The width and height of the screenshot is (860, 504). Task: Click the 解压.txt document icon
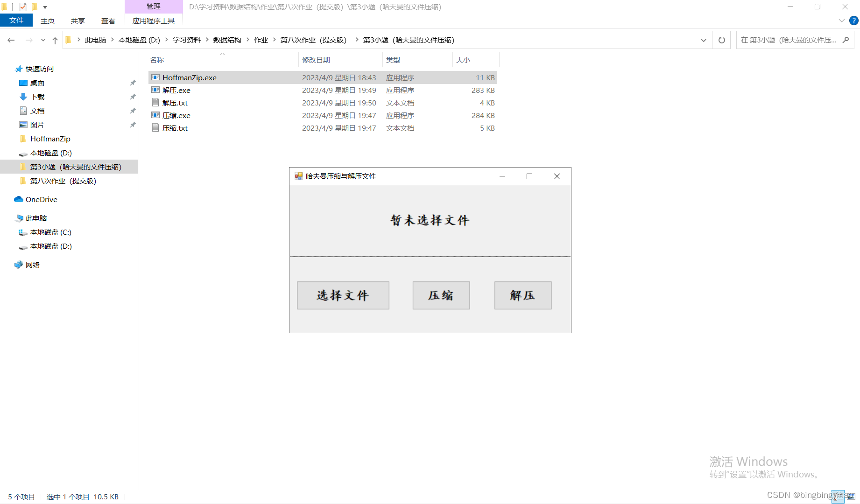pos(155,103)
